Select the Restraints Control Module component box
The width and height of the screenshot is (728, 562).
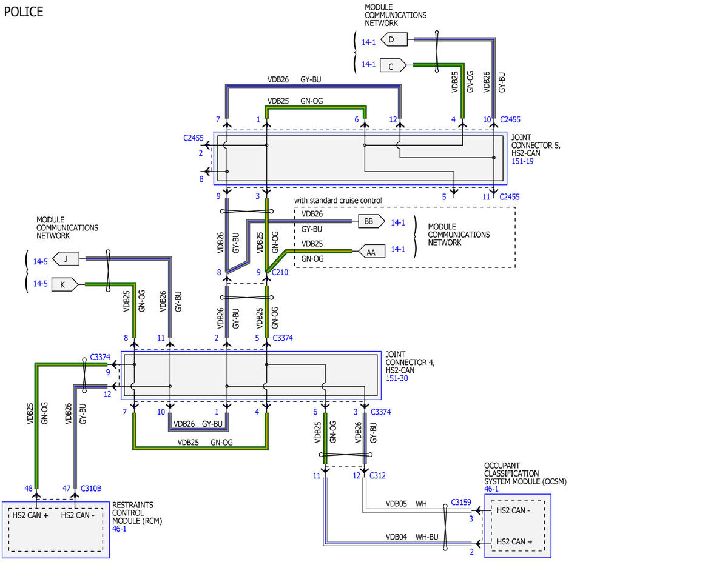pos(56,530)
